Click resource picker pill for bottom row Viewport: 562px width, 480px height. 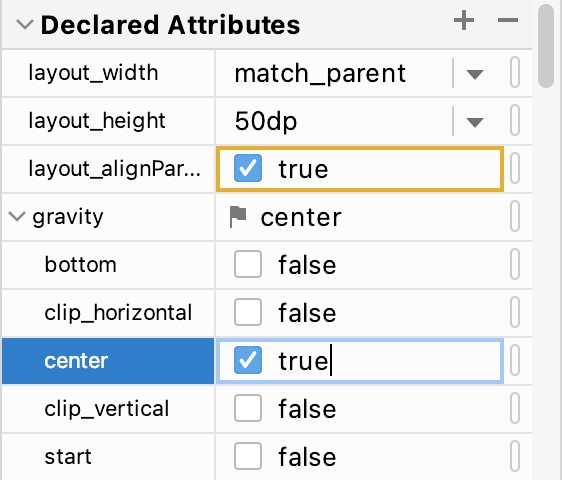[x=515, y=265]
